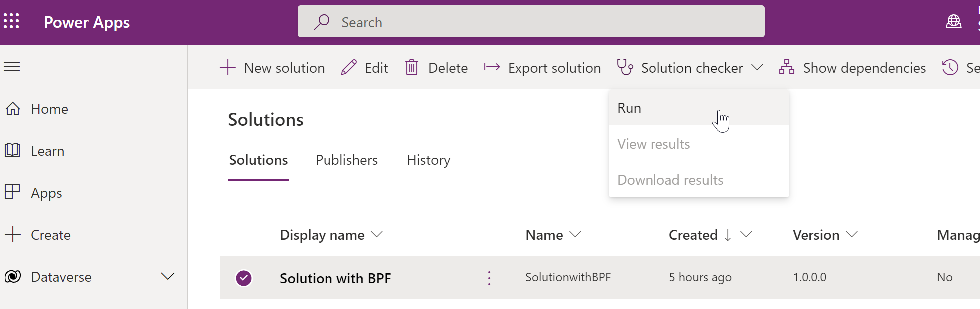Select View results menu item
Image resolution: width=980 pixels, height=309 pixels.
pyautogui.click(x=699, y=144)
